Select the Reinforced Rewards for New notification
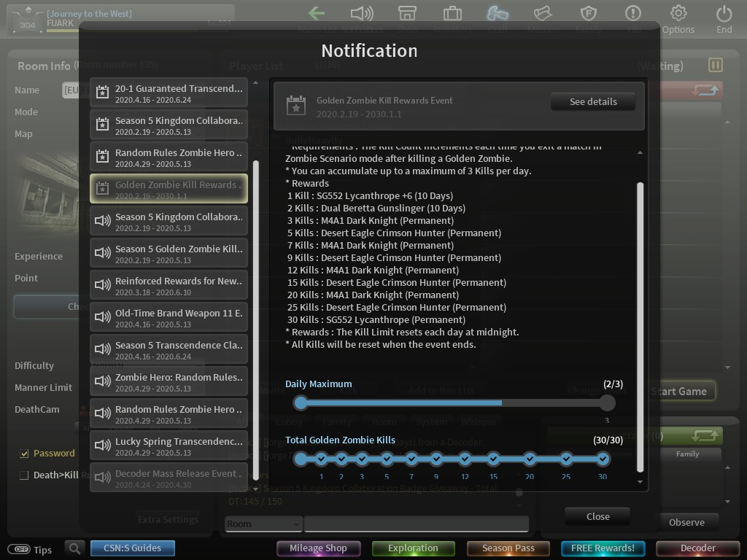747x560 pixels. pos(169,286)
